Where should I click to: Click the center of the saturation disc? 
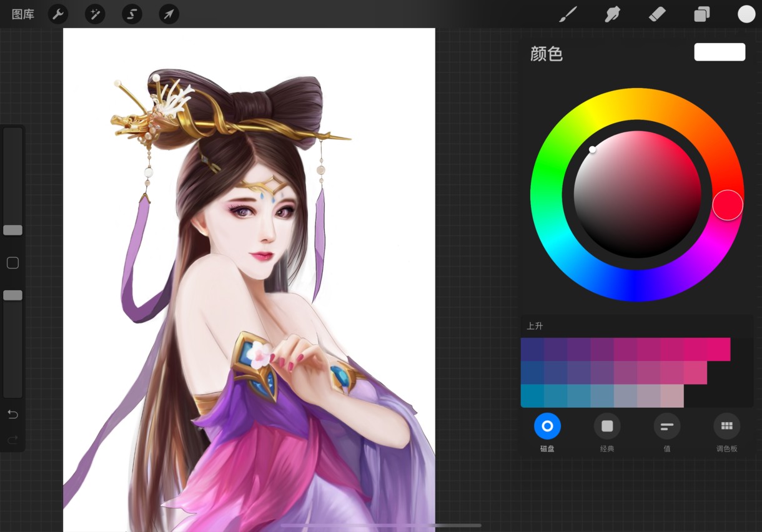[637, 195]
